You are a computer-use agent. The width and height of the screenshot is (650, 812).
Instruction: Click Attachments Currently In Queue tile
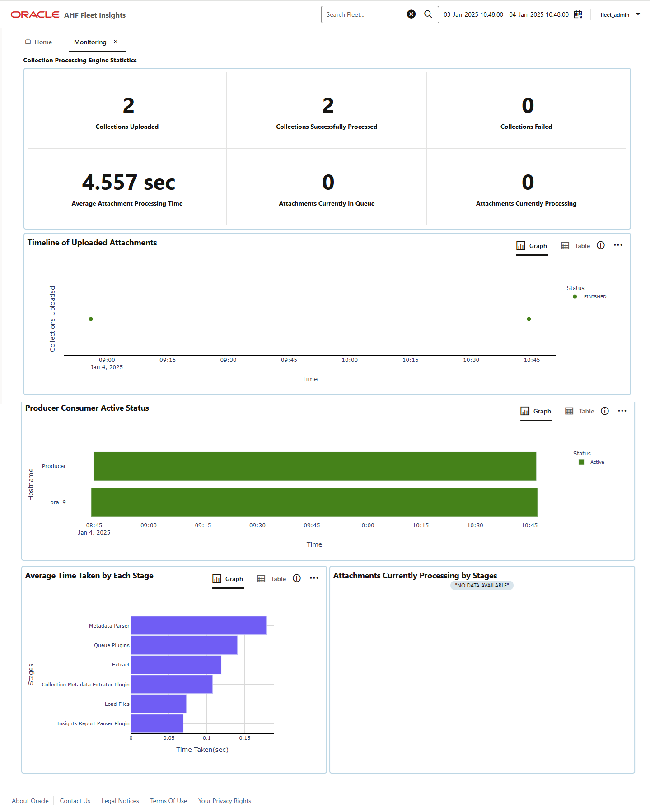(x=327, y=187)
